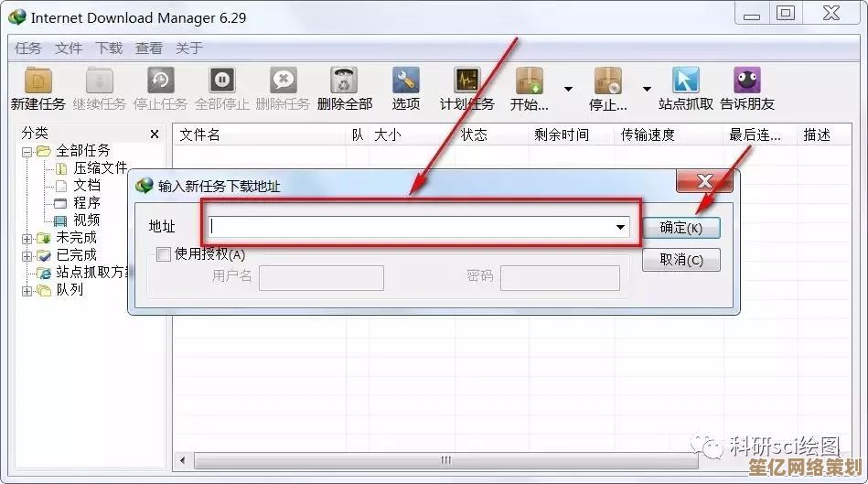Image resolution: width=868 pixels, height=484 pixels.
Task: Expand the 未完成 tree node
Action: [27, 239]
